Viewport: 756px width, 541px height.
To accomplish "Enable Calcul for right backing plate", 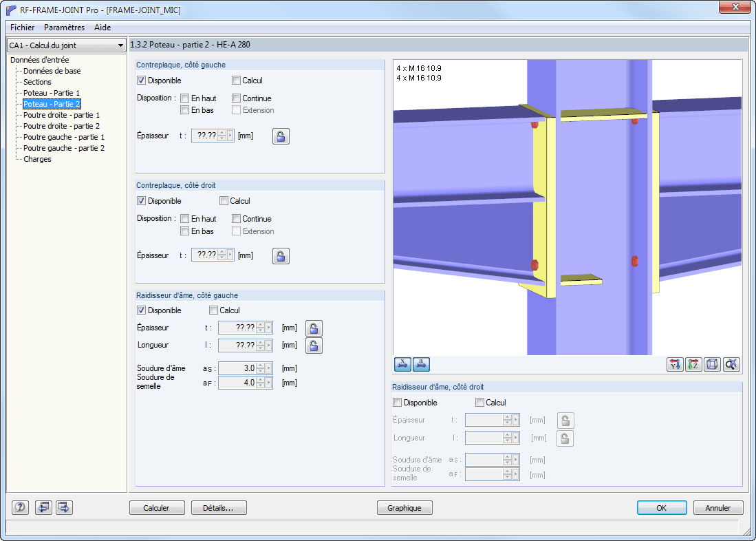I will click(224, 201).
